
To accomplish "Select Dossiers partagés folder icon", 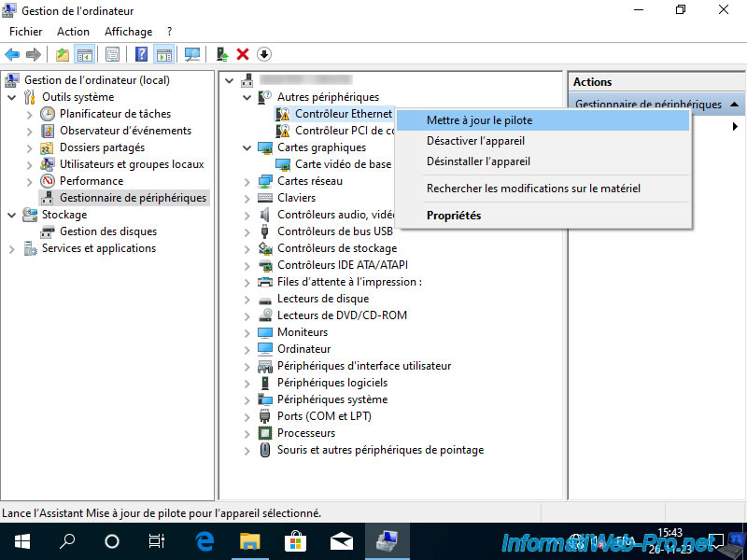I will tap(47, 147).
